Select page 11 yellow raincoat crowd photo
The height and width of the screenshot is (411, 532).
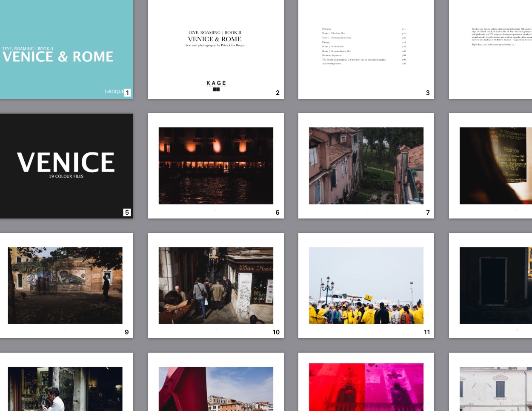(366, 285)
